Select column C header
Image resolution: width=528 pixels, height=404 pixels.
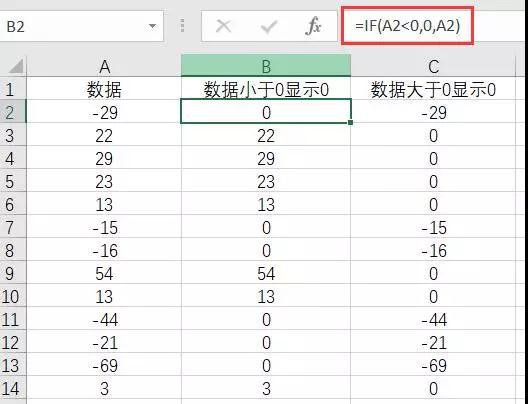point(433,67)
